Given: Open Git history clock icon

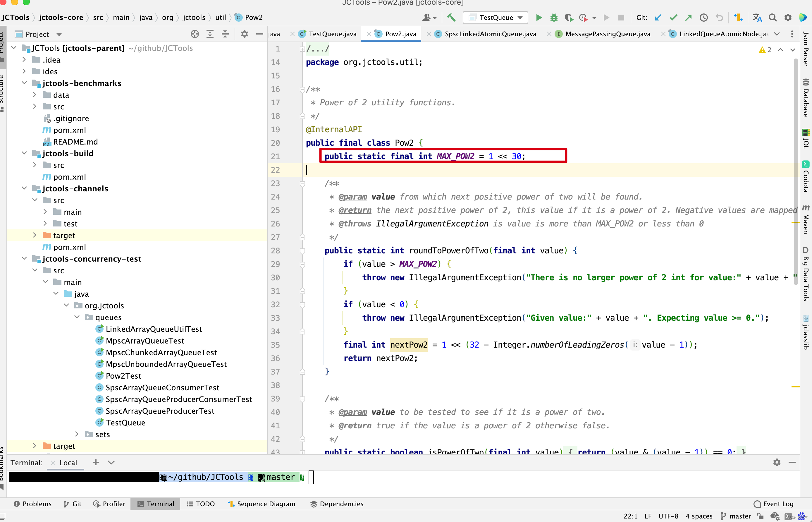Looking at the screenshot, I should coord(703,18).
